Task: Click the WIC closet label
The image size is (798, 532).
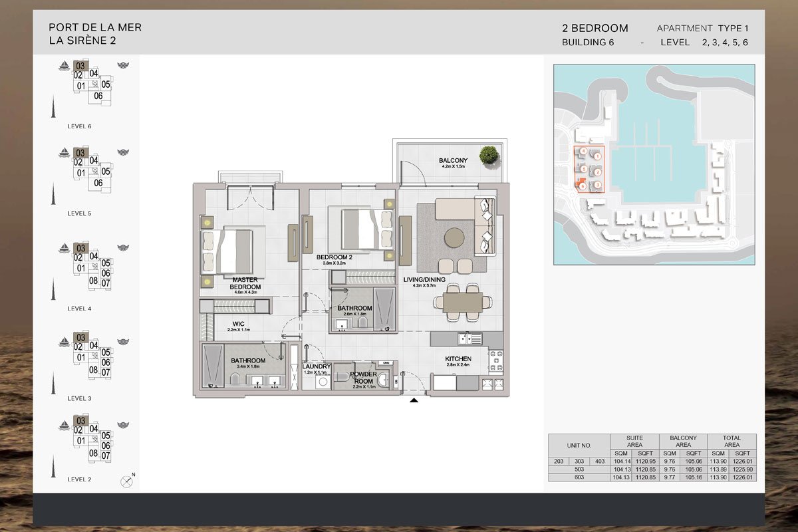Action: (x=237, y=325)
